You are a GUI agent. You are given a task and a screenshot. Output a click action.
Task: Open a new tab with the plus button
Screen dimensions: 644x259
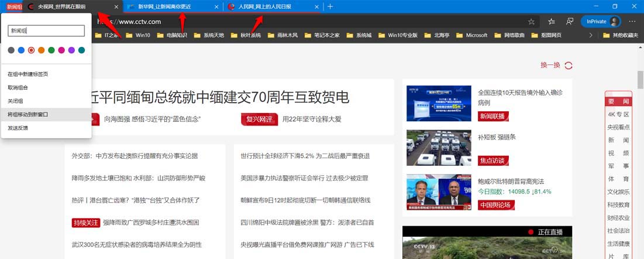[x=330, y=6]
